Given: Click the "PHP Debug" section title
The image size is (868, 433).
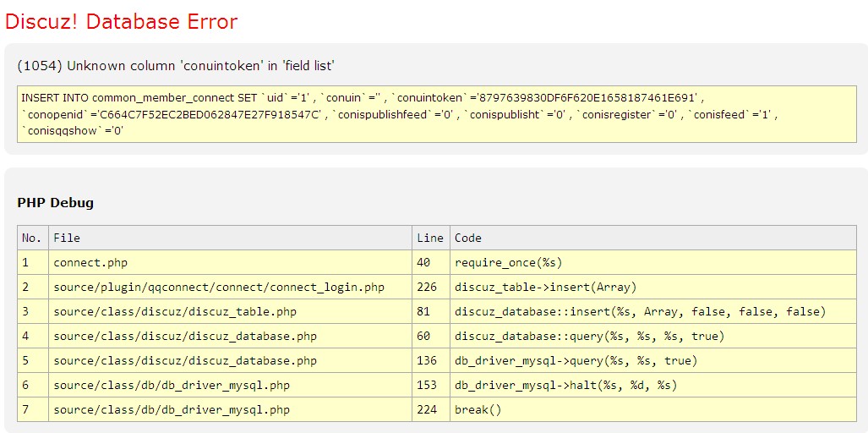Looking at the screenshot, I should pyautogui.click(x=55, y=203).
